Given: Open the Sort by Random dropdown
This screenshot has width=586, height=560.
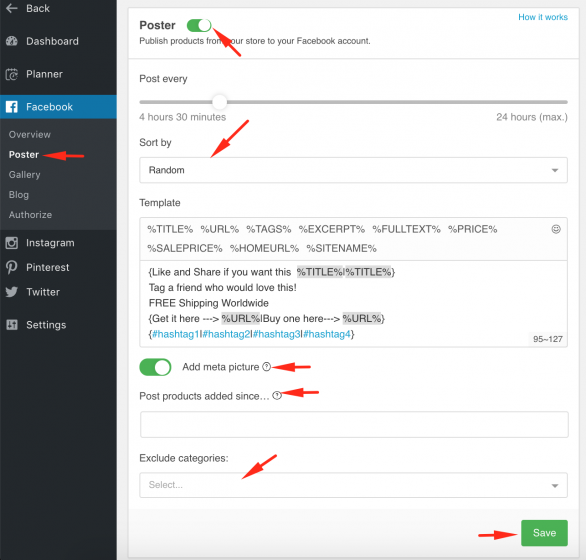Looking at the screenshot, I should click(x=353, y=170).
